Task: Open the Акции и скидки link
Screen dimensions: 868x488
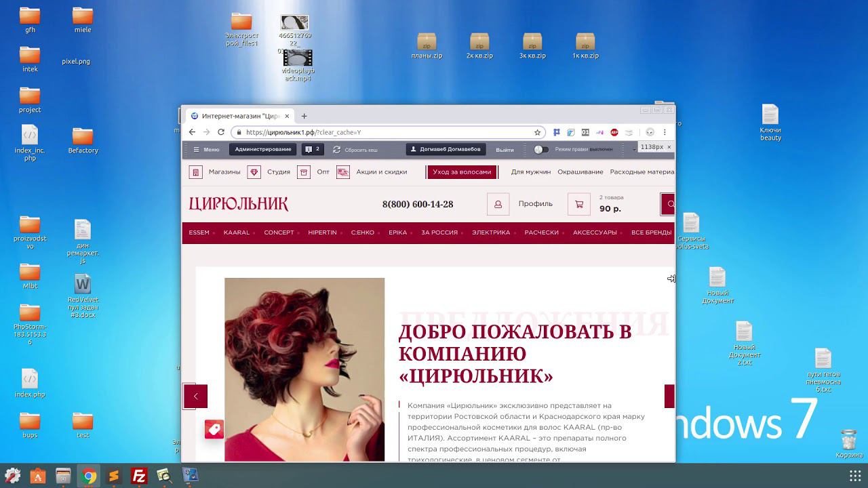Action: tap(382, 172)
